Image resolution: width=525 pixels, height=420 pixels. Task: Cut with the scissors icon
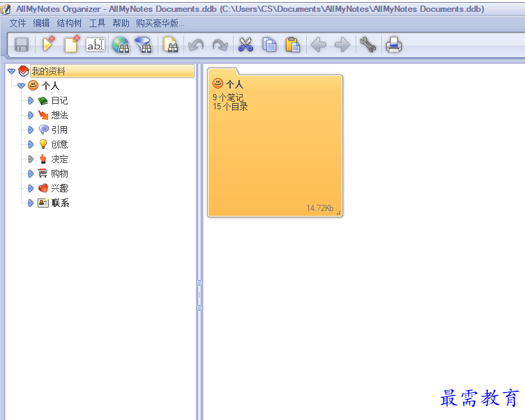[x=245, y=45]
